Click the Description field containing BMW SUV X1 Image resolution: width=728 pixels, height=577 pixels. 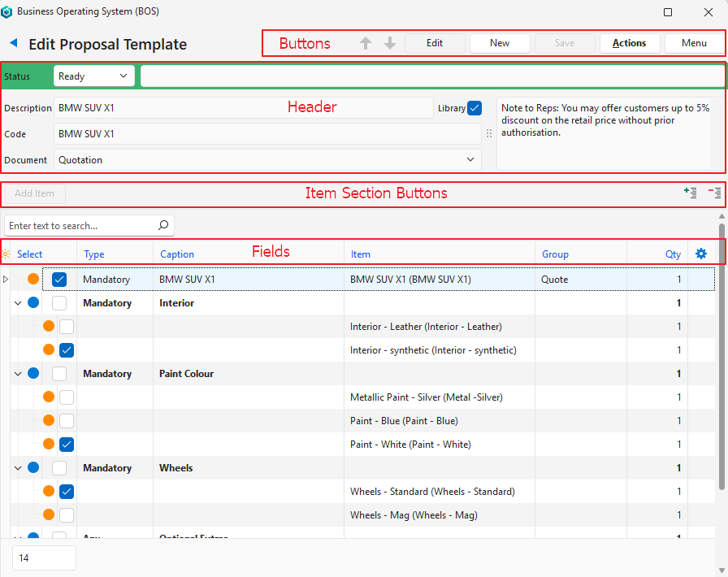click(x=244, y=108)
